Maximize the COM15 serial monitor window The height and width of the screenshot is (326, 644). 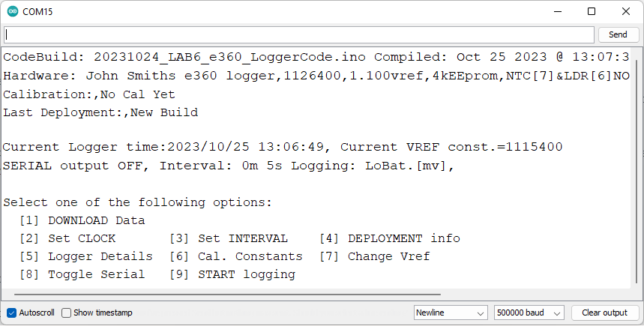592,11
